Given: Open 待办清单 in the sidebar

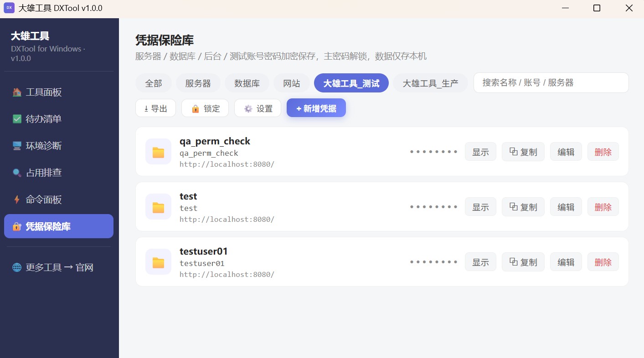Looking at the screenshot, I should 59,119.
